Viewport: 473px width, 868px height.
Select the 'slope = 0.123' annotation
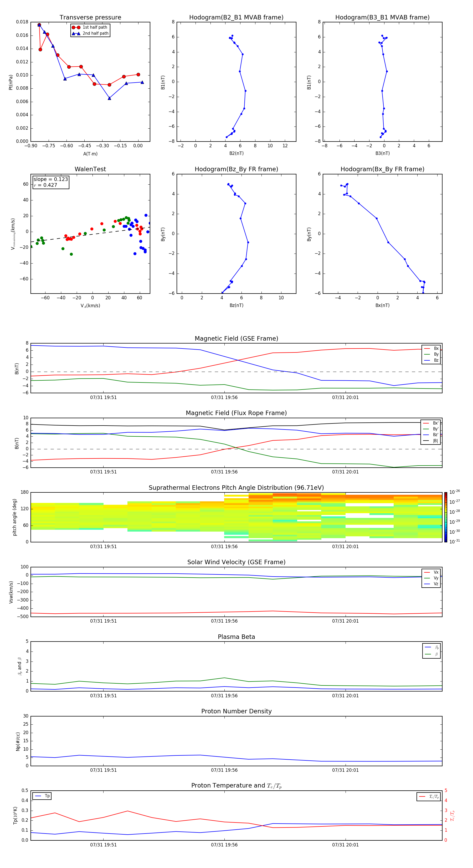pos(50,179)
